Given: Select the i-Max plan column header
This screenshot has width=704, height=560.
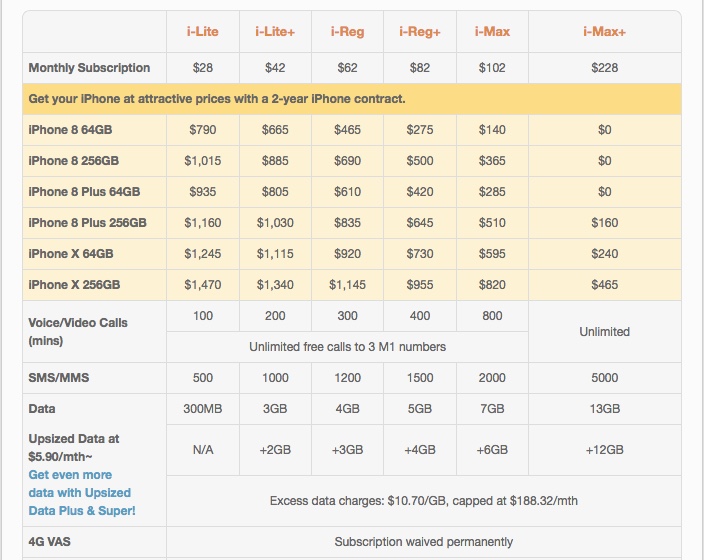Looking at the screenshot, I should point(492,31).
